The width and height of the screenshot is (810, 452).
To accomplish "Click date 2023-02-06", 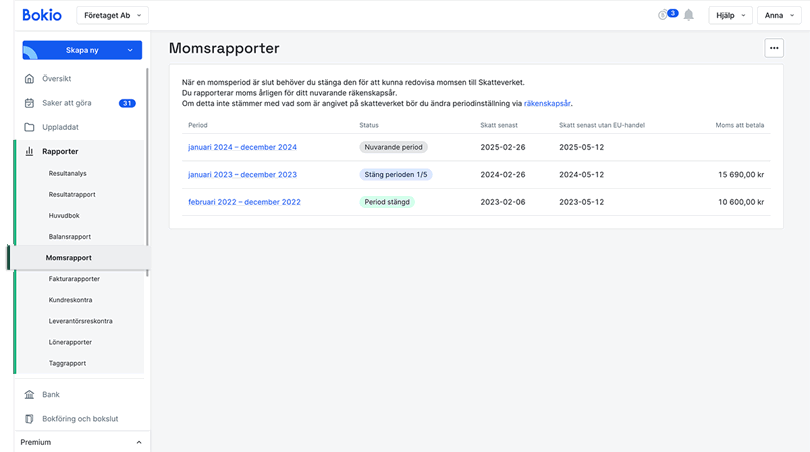I will coord(503,202).
